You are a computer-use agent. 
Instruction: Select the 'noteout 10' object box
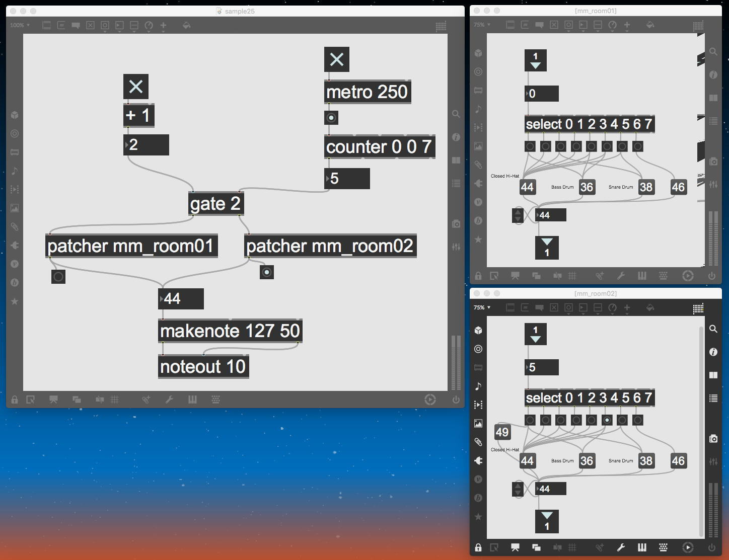point(203,366)
